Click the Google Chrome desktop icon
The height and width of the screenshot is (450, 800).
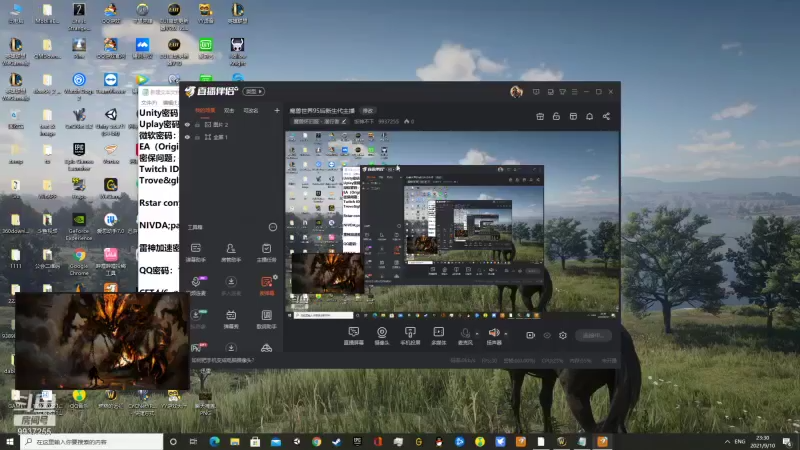coord(79,261)
